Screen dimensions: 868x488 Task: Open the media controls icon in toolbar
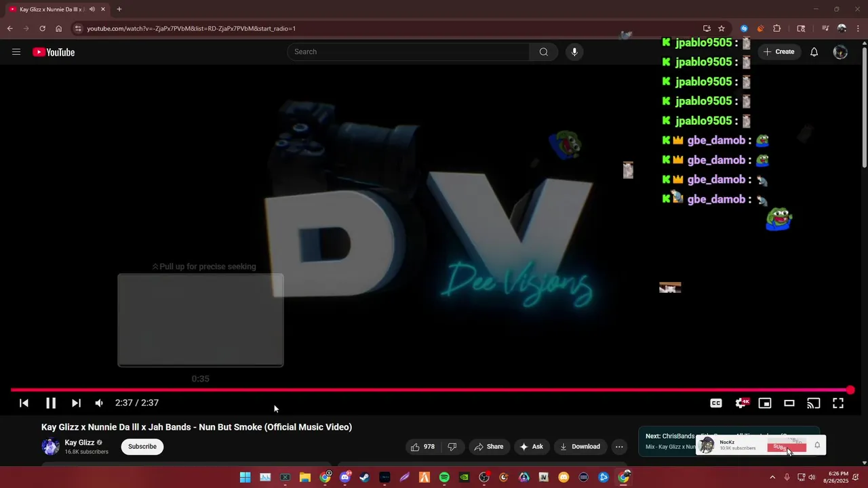pos(825,28)
